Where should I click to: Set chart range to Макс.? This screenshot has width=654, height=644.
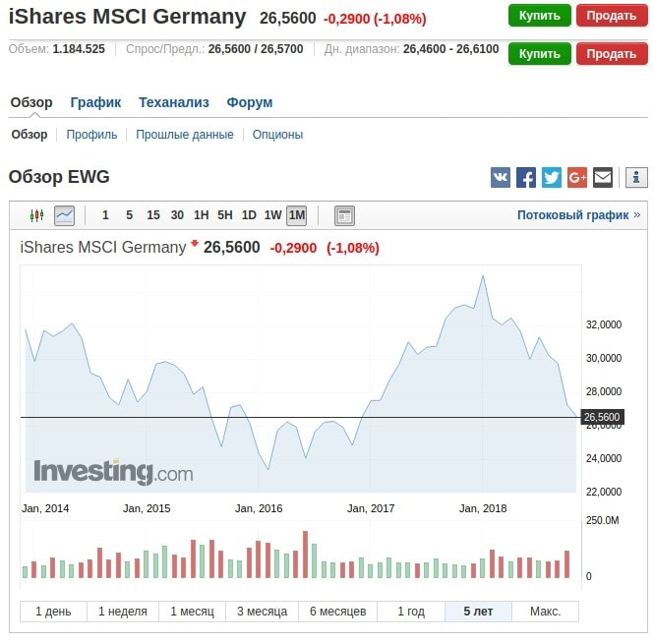click(x=546, y=612)
